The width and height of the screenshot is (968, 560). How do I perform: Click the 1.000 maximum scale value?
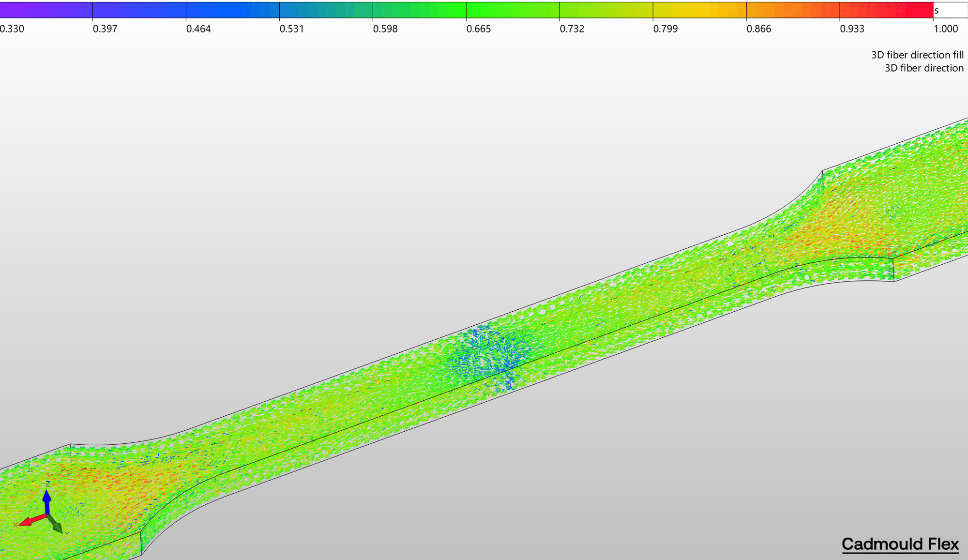[945, 29]
